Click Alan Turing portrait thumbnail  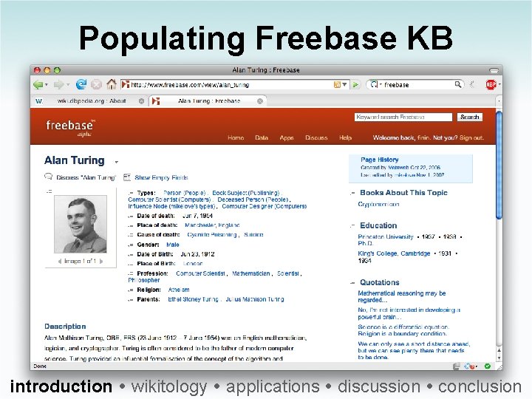tap(81, 224)
